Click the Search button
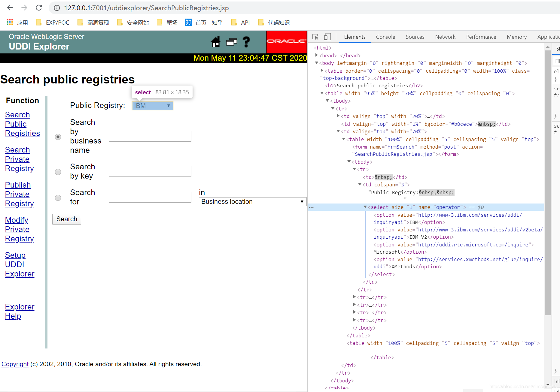The width and height of the screenshot is (560, 392). [67, 219]
